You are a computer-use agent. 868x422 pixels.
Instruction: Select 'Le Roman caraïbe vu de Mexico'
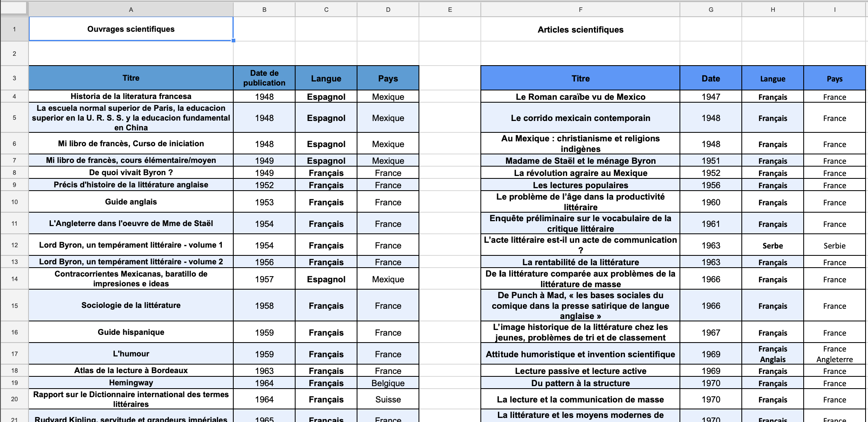point(580,97)
